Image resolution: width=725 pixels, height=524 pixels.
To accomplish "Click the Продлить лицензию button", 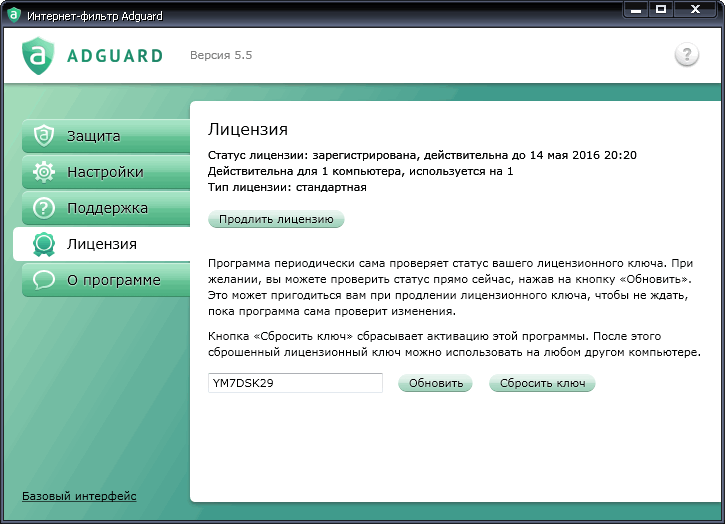I will (276, 219).
